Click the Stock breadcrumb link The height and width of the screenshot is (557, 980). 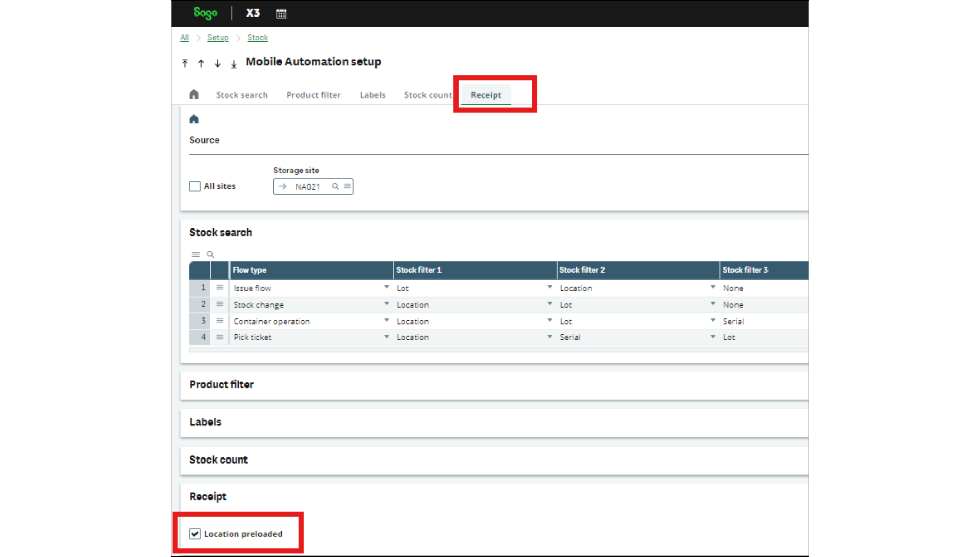pos(257,38)
